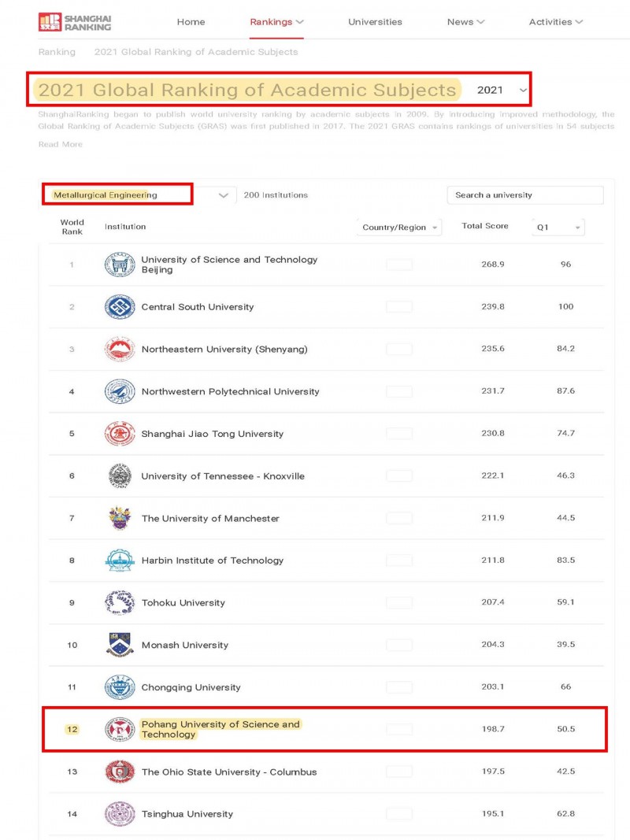Click the ShanghaiRanking logo

(x=75, y=22)
